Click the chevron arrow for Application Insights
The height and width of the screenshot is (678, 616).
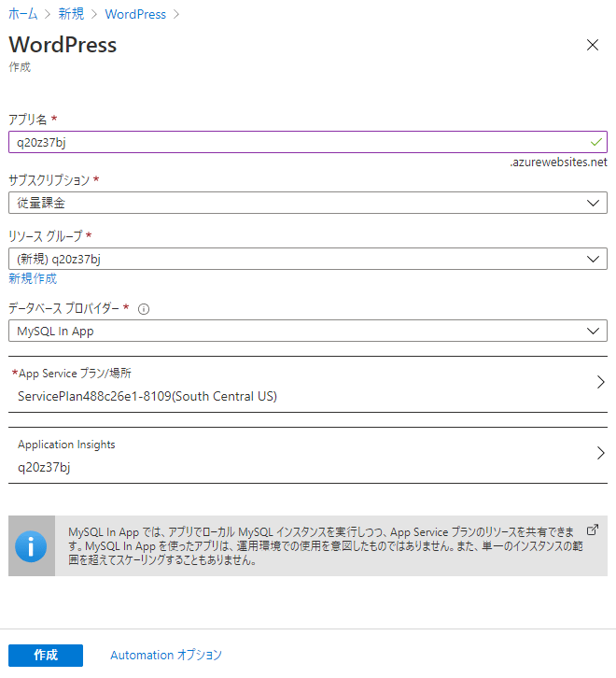[600, 454]
